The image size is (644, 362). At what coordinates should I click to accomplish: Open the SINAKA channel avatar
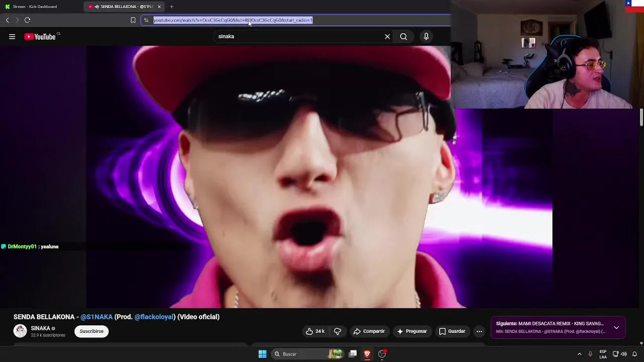tap(20, 331)
